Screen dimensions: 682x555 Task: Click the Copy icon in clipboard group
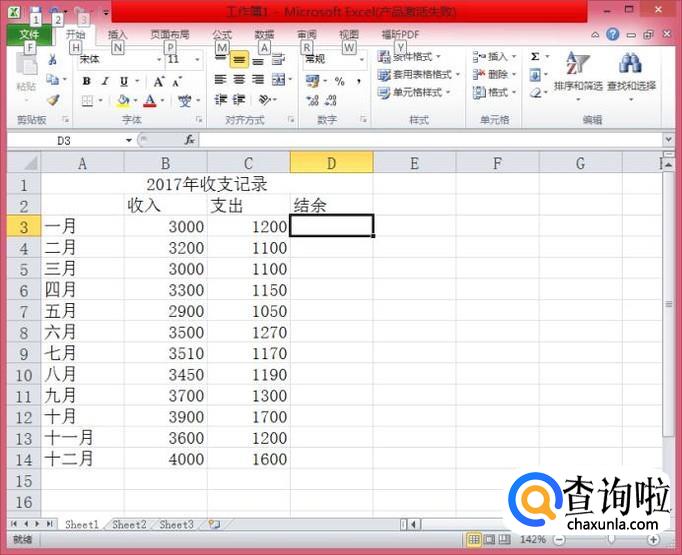click(x=53, y=80)
